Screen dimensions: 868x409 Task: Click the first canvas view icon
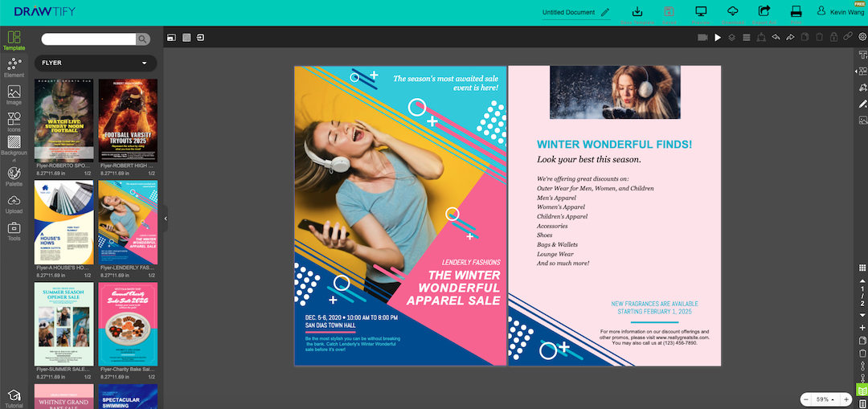point(172,38)
